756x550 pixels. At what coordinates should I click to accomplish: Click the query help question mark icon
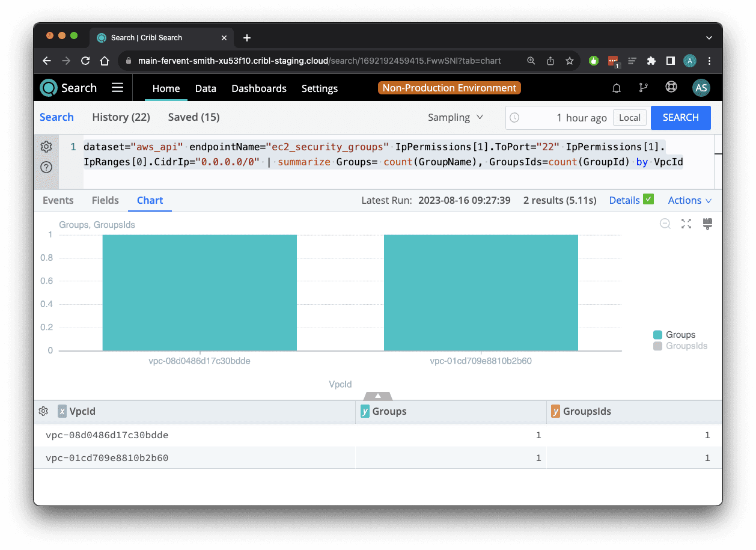click(46, 167)
